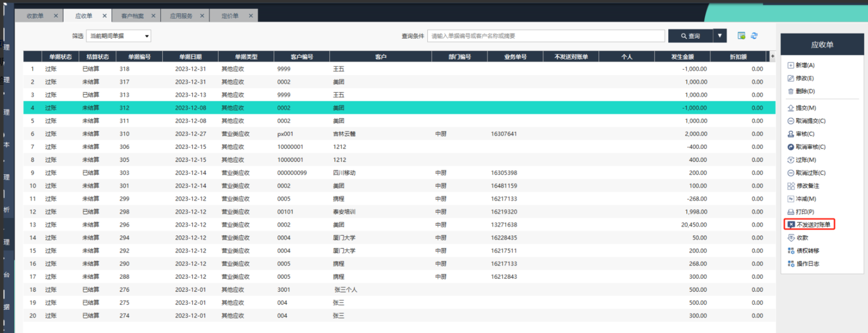Click the 修改(E) edit icon

tap(791, 78)
